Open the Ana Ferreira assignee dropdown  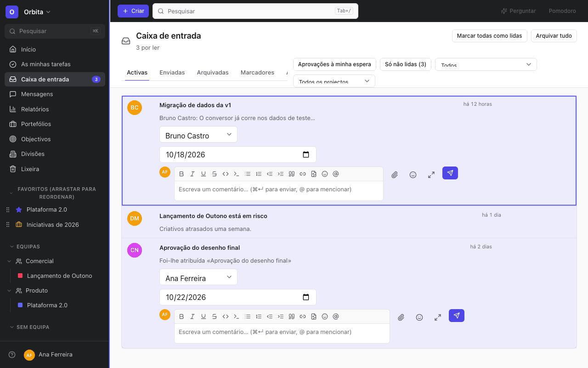coord(198,277)
